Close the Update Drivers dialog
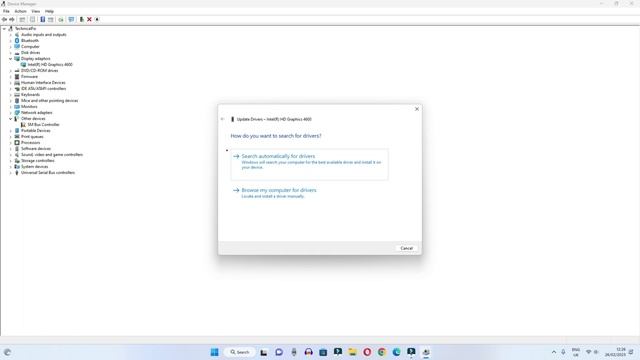 [x=417, y=109]
